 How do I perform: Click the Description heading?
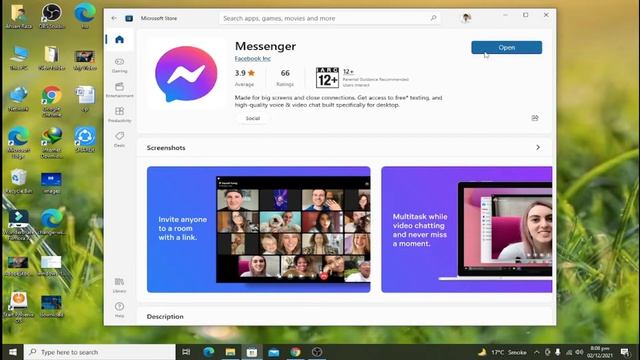[165, 317]
